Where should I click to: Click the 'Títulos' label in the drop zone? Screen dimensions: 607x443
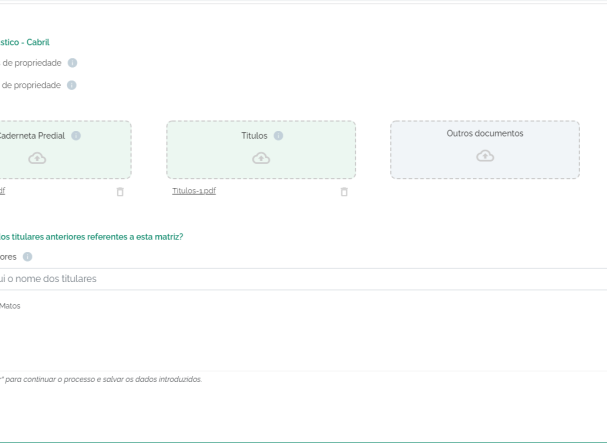click(x=254, y=136)
